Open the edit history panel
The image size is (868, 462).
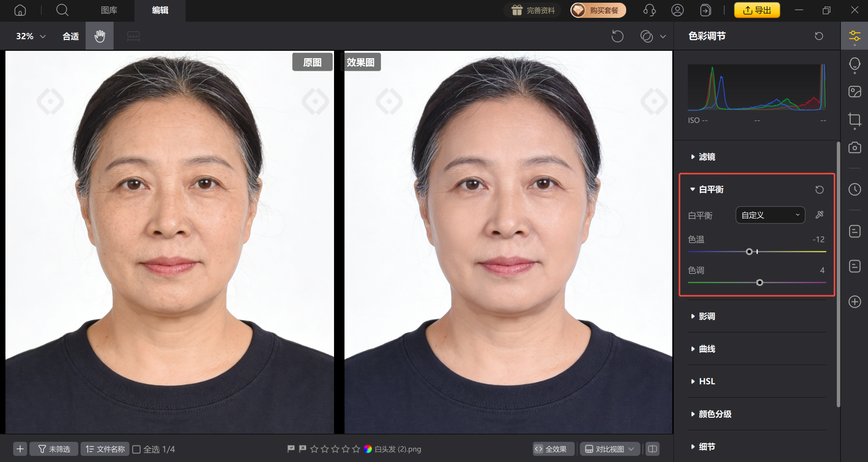(854, 189)
